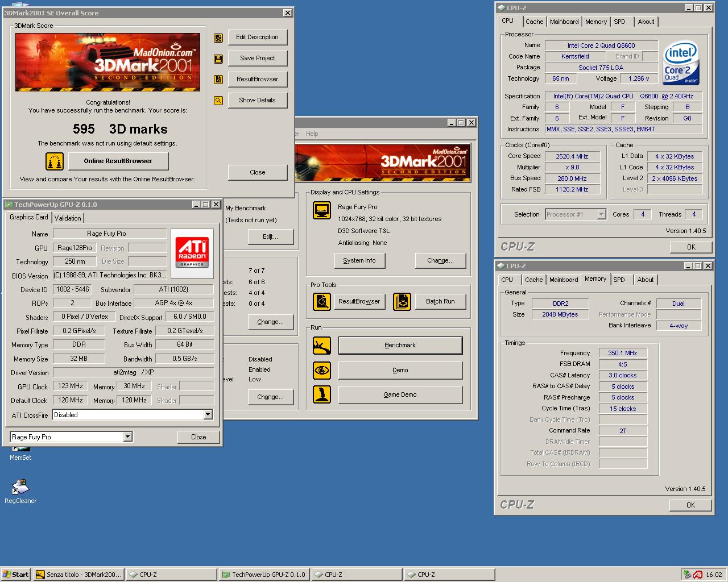This screenshot has width=728, height=582.
Task: Open the ATI CrossFire dropdown
Action: (x=208, y=415)
